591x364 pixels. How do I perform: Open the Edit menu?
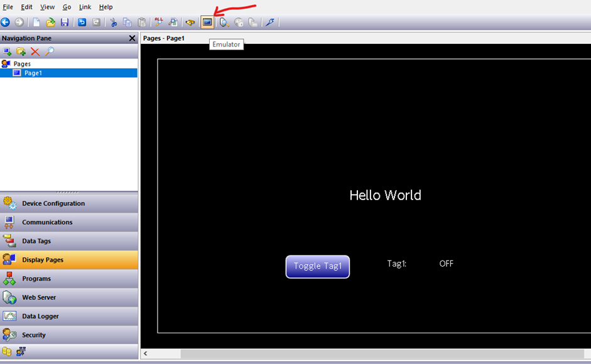pos(26,7)
